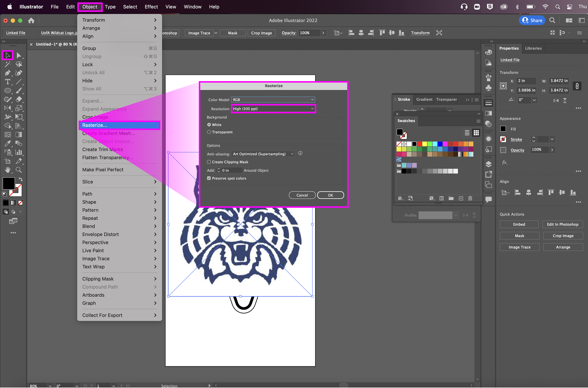Open the Color Model dropdown
Image resolution: width=588 pixels, height=388 pixels.
coord(273,100)
